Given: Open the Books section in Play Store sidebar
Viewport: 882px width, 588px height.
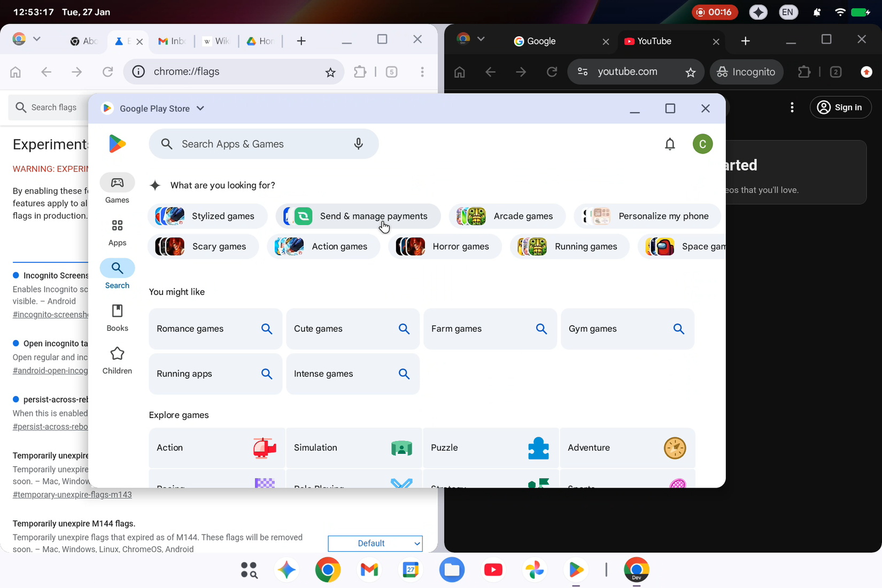Looking at the screenshot, I should [117, 316].
